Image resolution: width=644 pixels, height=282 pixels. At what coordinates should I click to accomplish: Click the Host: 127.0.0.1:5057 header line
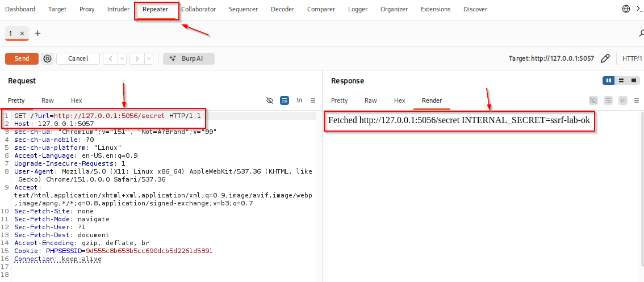(54, 124)
